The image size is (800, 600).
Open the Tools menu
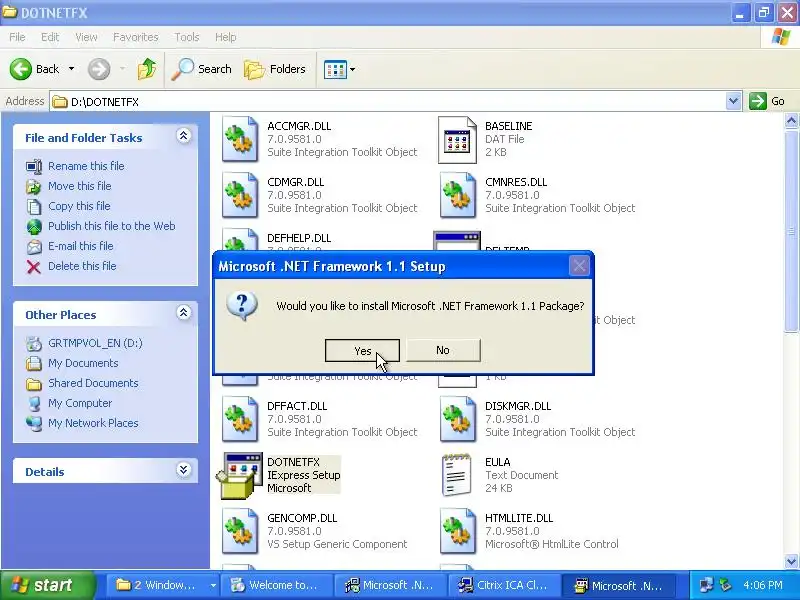click(187, 37)
